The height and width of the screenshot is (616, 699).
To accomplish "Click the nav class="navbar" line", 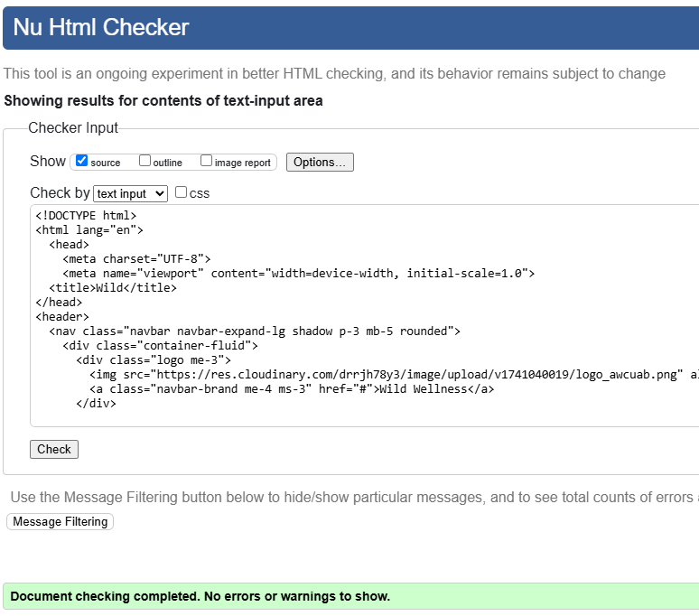I will click(x=255, y=331).
